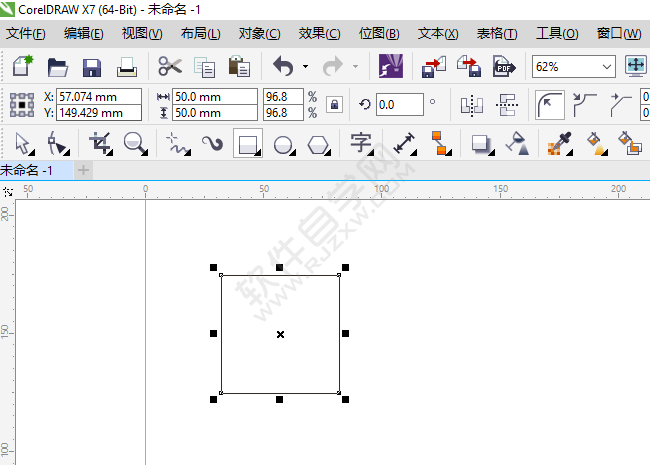Expand the Redo history dropdown arrow
The width and height of the screenshot is (650, 465).
355,67
